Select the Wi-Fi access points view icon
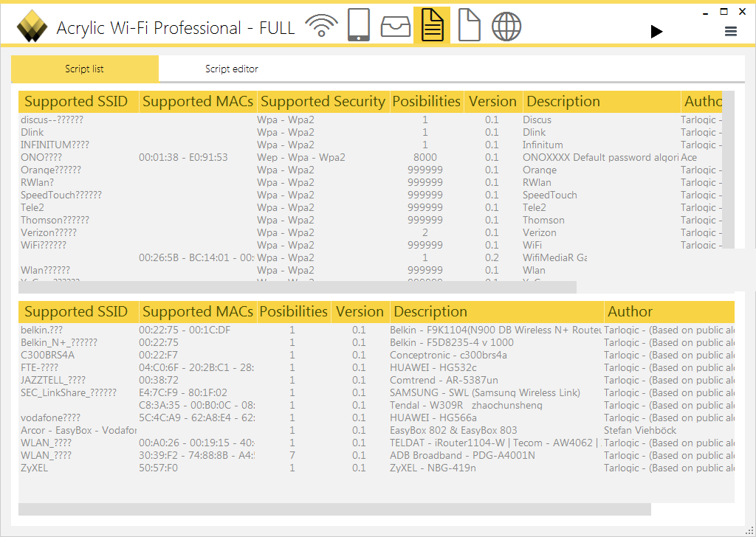The width and height of the screenshot is (756, 537). [x=321, y=25]
